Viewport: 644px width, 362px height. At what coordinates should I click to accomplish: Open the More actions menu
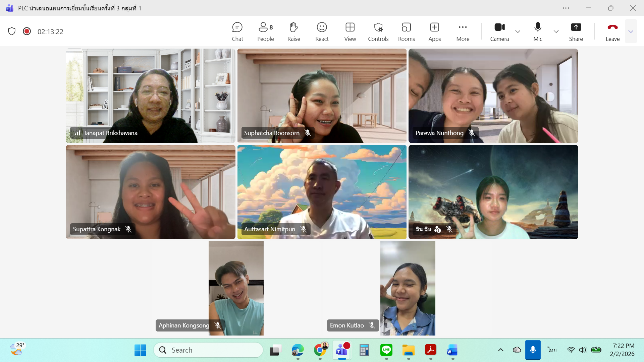point(463,32)
